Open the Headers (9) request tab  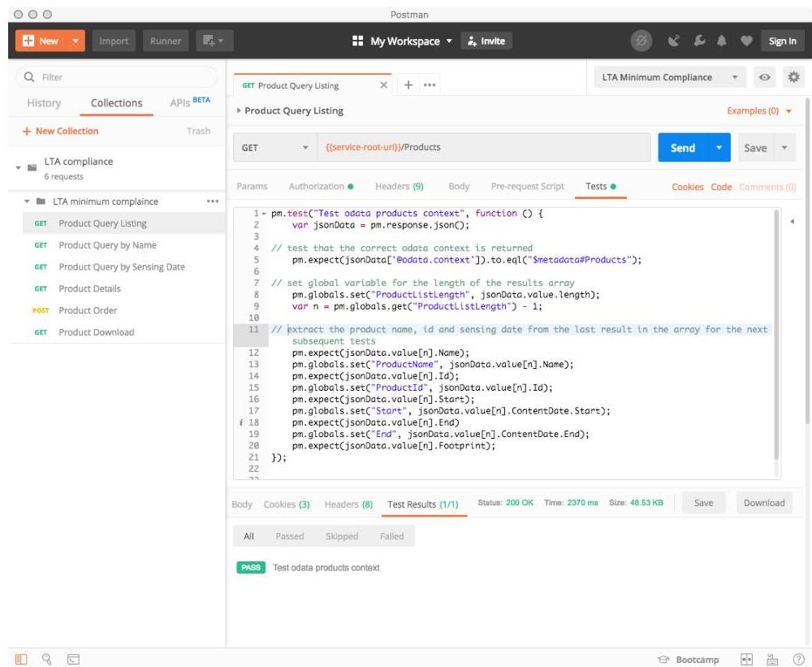pyautogui.click(x=400, y=187)
